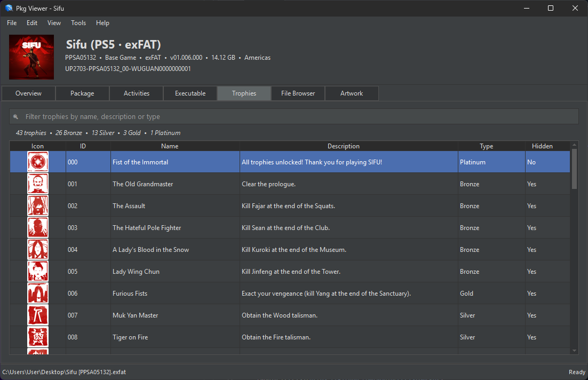Screen dimensions: 588x380
Task: Sort by the Icon column header
Action: coord(37,146)
